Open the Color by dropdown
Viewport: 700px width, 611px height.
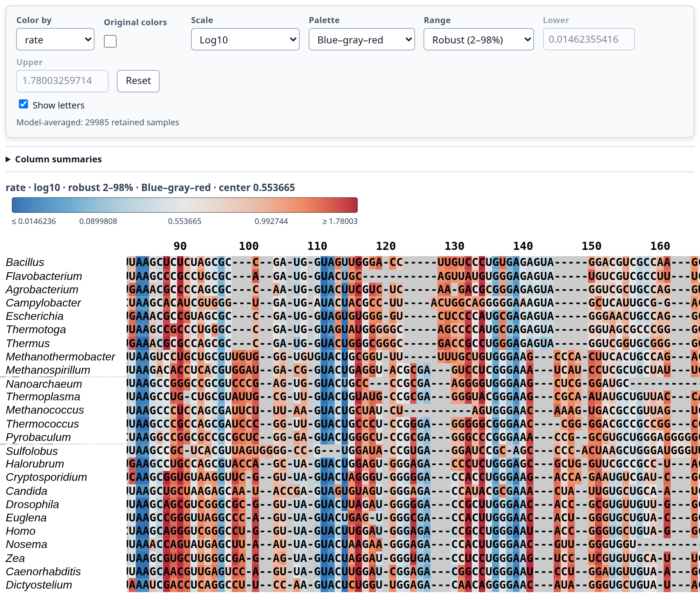pos(55,39)
